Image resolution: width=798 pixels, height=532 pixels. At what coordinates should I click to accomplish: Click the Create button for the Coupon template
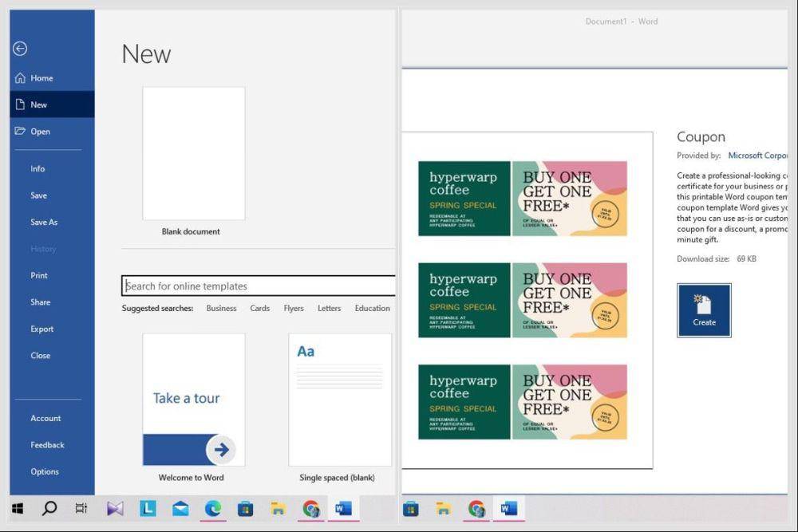click(704, 310)
